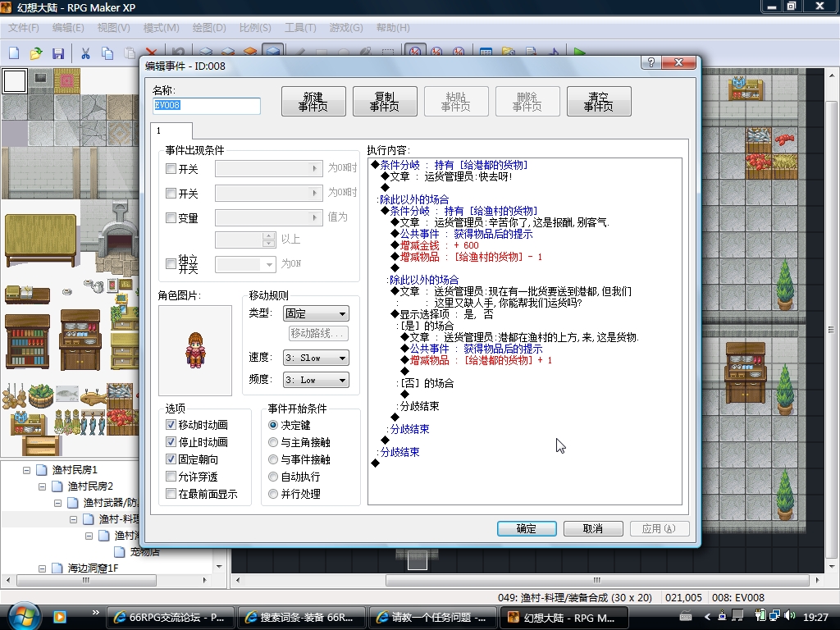Click the 新建事件页 button

click(313, 101)
